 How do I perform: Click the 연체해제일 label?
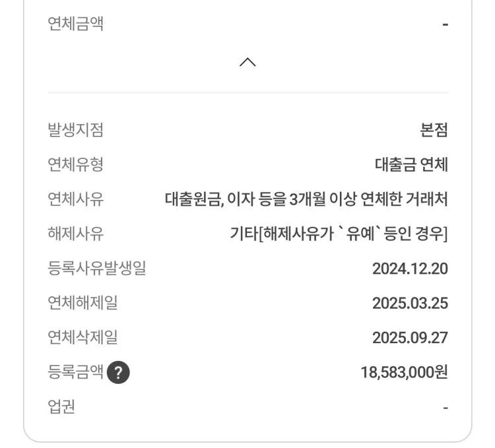pos(83,304)
